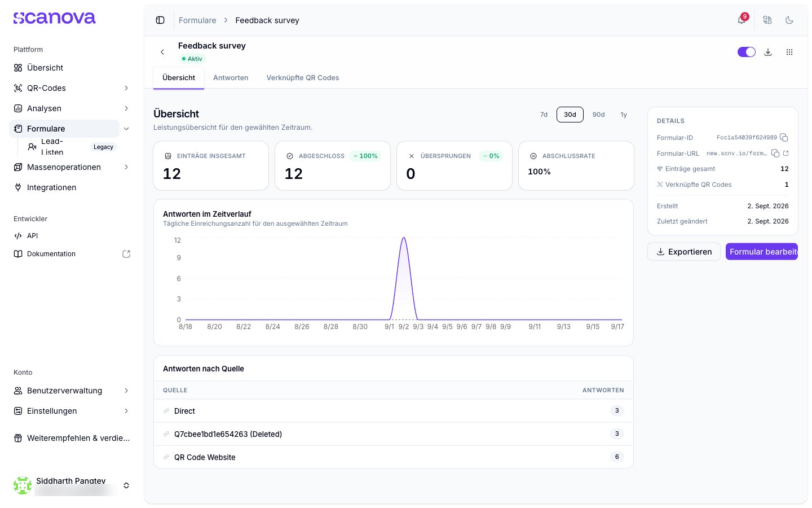The width and height of the screenshot is (812, 508).
Task: Switch to dark mode moon icon
Action: [x=789, y=20]
